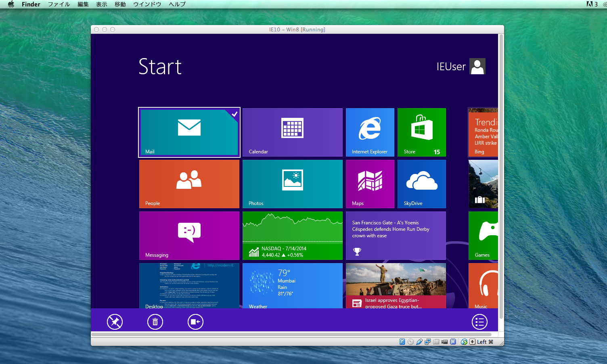The image size is (607, 364).
Task: Open the Mumbai Weather tile
Action: (x=293, y=286)
